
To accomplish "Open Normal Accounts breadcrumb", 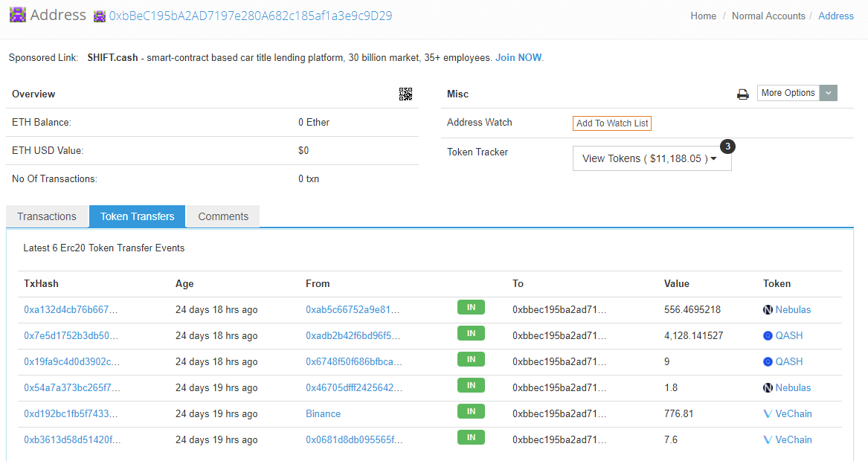I will click(x=768, y=16).
